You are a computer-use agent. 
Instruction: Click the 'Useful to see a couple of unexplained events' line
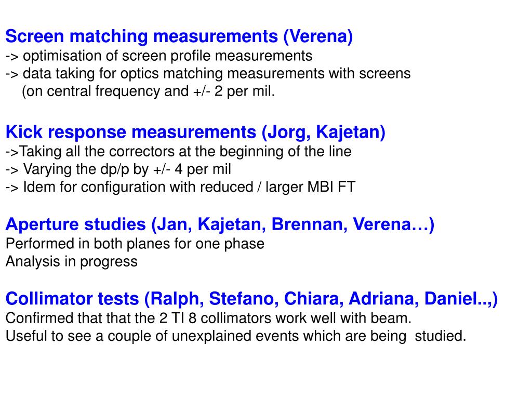point(236,336)
